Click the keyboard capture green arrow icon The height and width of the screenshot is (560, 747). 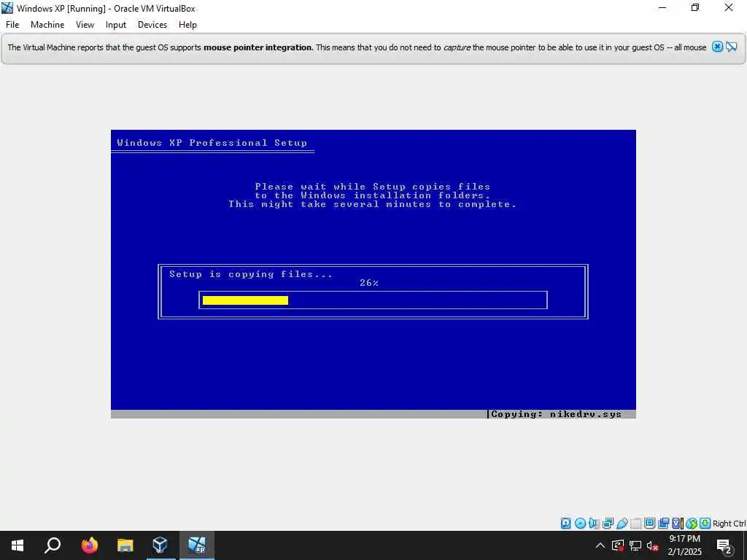click(705, 524)
